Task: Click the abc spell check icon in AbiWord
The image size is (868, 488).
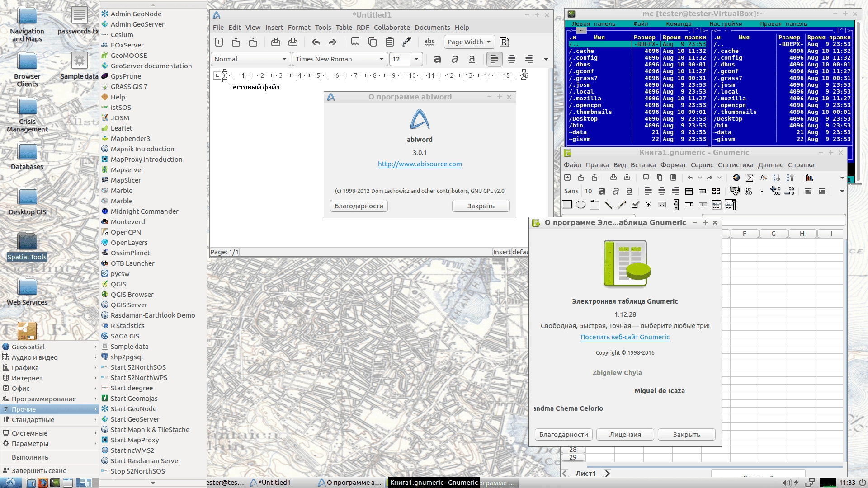Action: (429, 42)
